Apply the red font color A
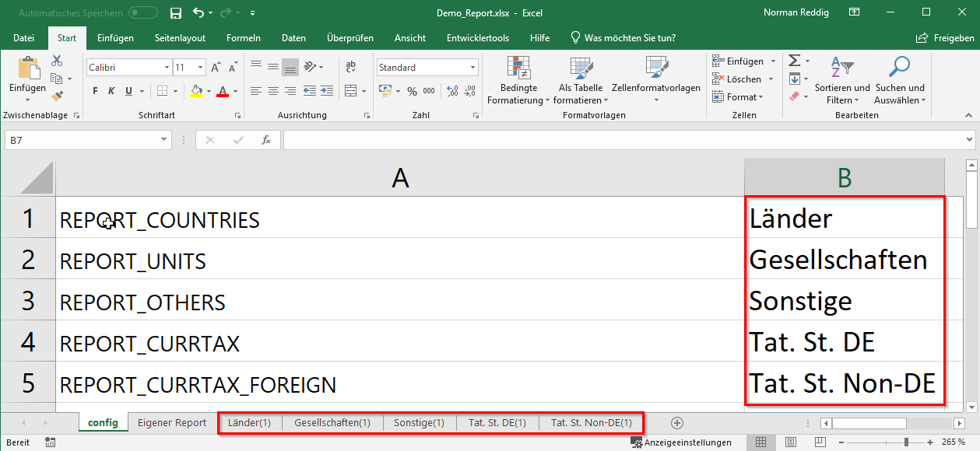Screen dimensions: 980x451 pyautogui.click(x=223, y=91)
